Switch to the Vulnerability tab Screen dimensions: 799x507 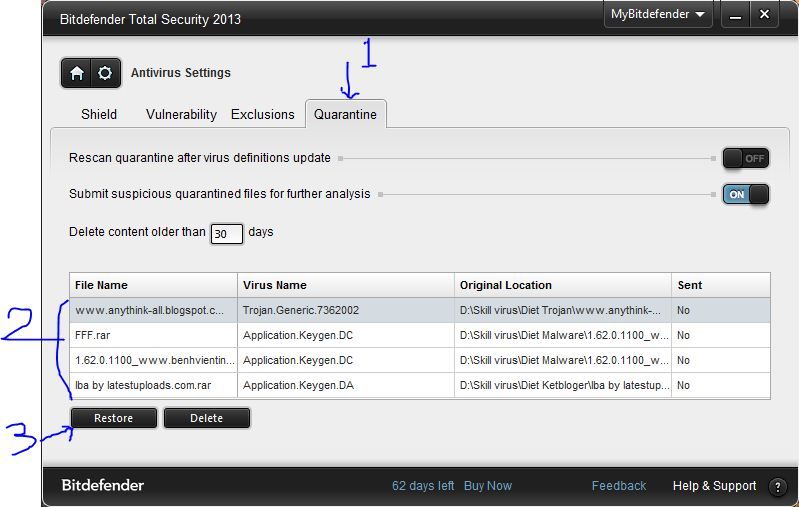[x=181, y=114]
